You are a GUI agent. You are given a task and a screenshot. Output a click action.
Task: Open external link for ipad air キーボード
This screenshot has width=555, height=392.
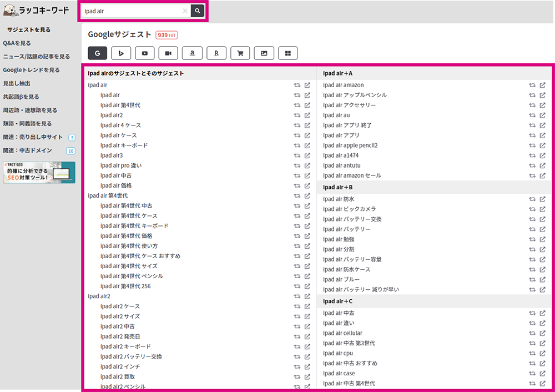(307, 145)
